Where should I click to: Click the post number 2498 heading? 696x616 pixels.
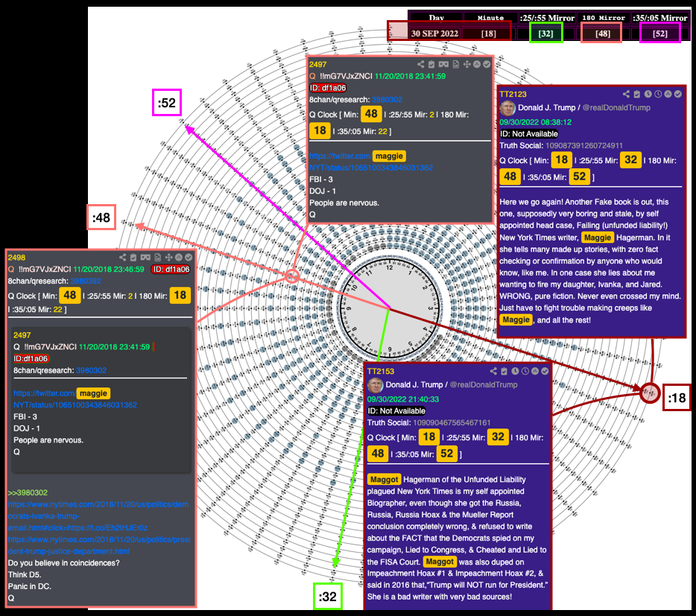(16, 258)
